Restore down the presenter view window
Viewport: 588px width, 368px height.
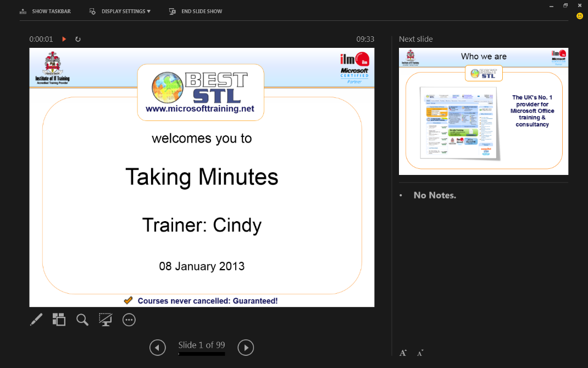(565, 6)
